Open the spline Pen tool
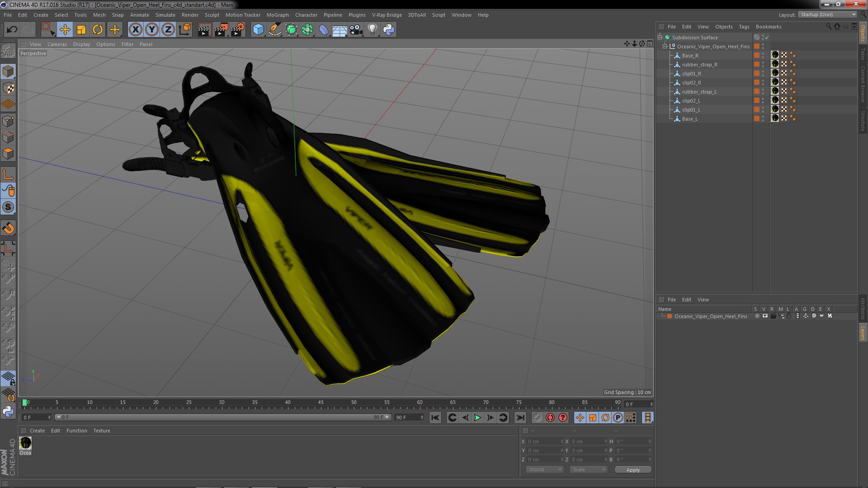Screen dimensions: 868x488 click(x=274, y=30)
